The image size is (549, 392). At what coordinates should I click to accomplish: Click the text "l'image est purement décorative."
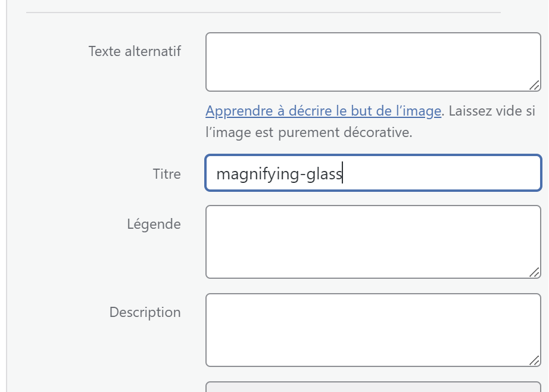(x=309, y=132)
